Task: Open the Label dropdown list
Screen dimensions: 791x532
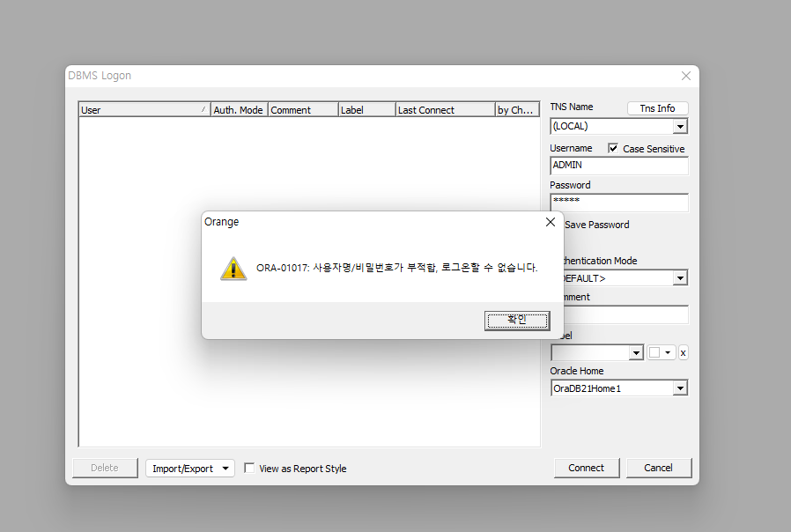Action: [636, 352]
